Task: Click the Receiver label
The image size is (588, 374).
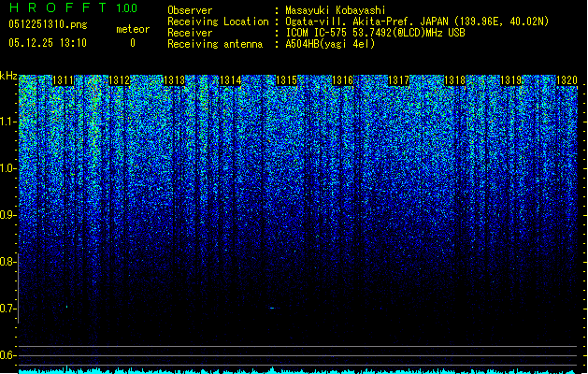Action: [190, 33]
